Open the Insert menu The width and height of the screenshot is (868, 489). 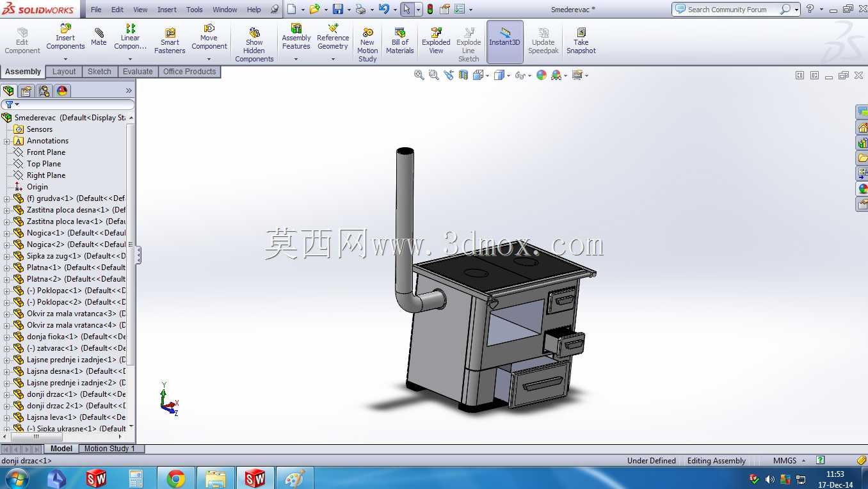click(167, 10)
